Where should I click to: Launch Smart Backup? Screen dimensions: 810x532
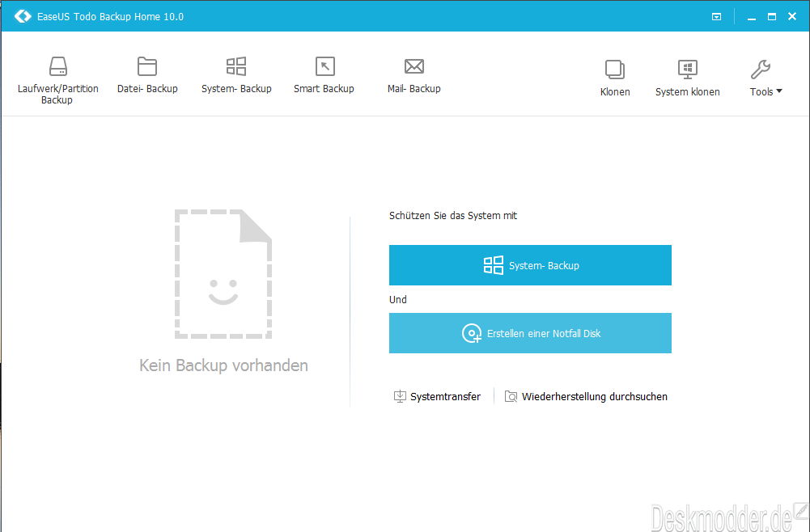[x=324, y=75]
